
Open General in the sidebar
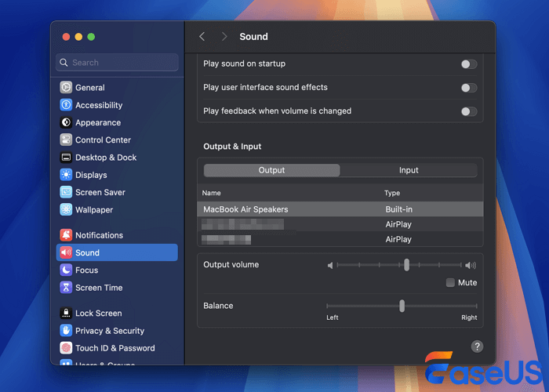[x=117, y=88]
